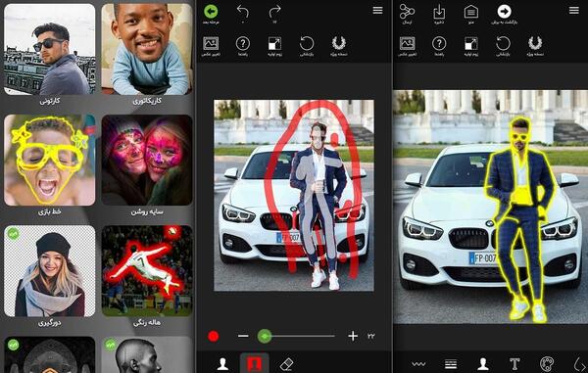Change photo using picture icon in middle panel
The height and width of the screenshot is (373, 588).
pyautogui.click(x=211, y=43)
